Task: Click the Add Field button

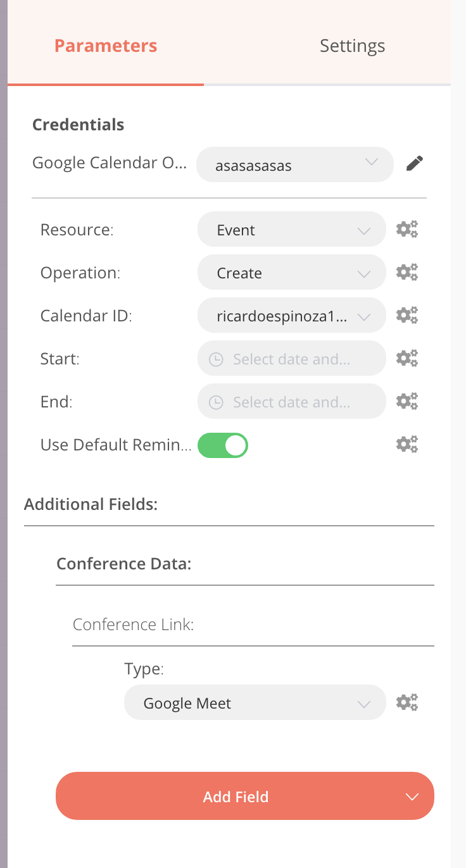Action: [244, 797]
